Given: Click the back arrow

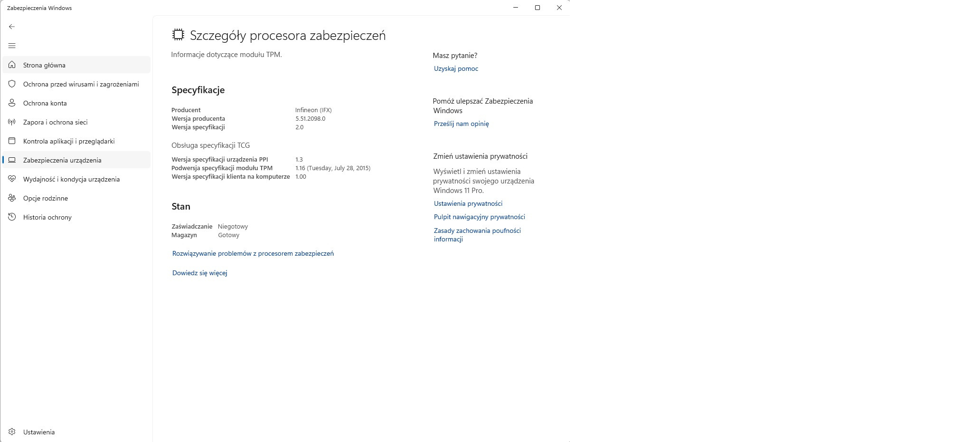Looking at the screenshot, I should [12, 26].
